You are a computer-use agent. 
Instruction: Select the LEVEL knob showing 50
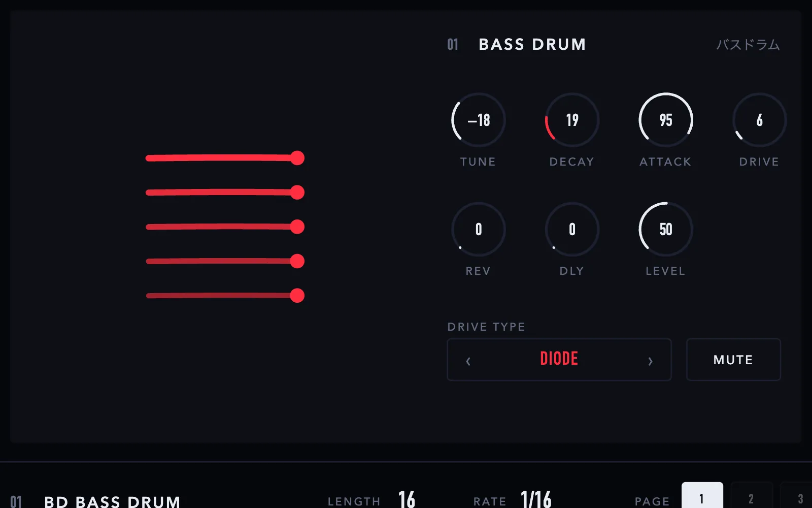pyautogui.click(x=666, y=229)
